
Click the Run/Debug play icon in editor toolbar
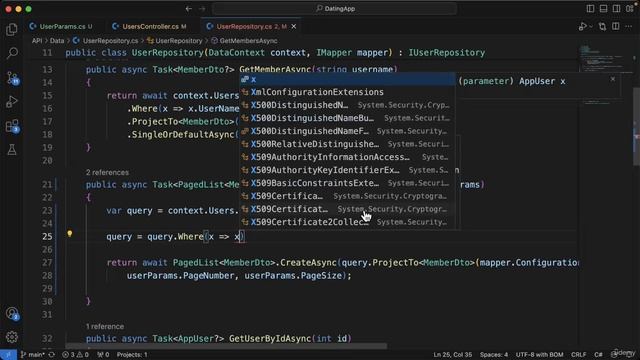click(582, 27)
